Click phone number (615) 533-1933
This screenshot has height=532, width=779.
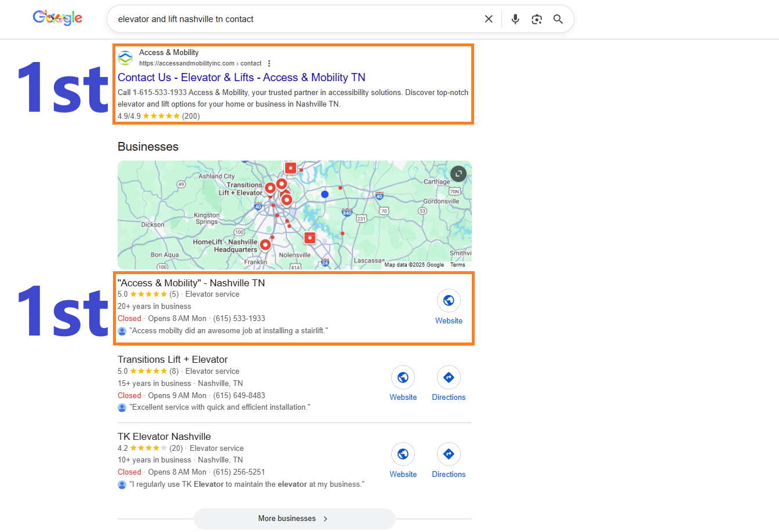coord(239,318)
